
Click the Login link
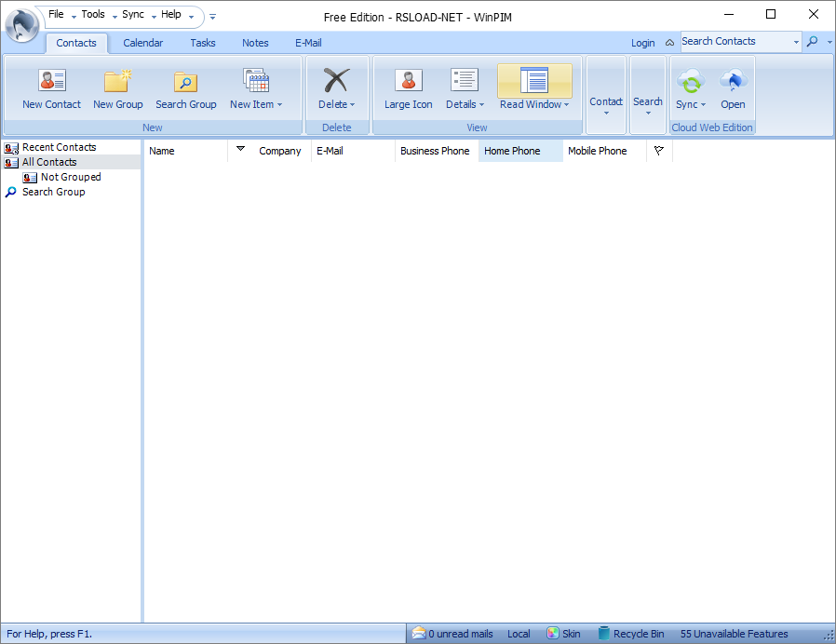tap(643, 43)
